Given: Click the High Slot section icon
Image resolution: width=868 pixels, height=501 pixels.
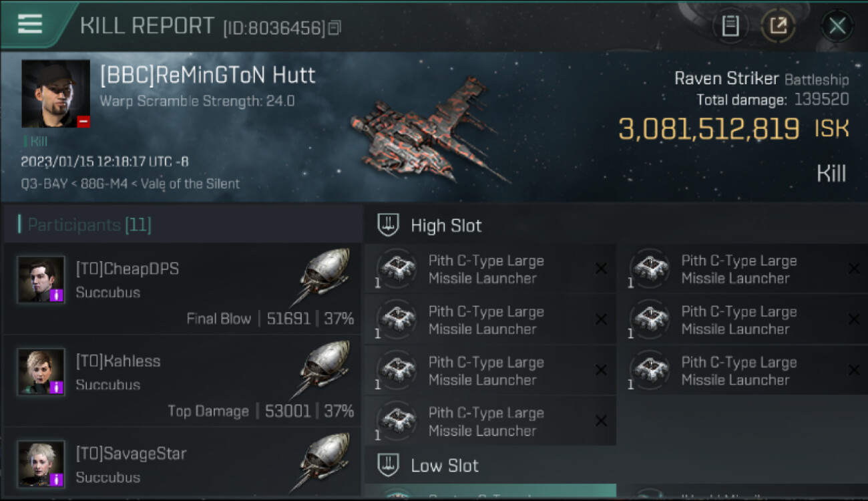Looking at the screenshot, I should coord(388,226).
